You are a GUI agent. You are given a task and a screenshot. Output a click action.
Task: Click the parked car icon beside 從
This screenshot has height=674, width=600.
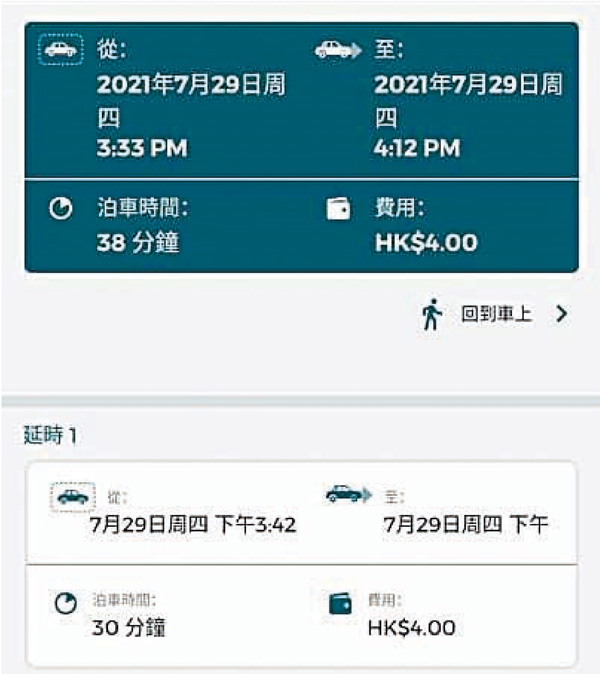point(61,49)
